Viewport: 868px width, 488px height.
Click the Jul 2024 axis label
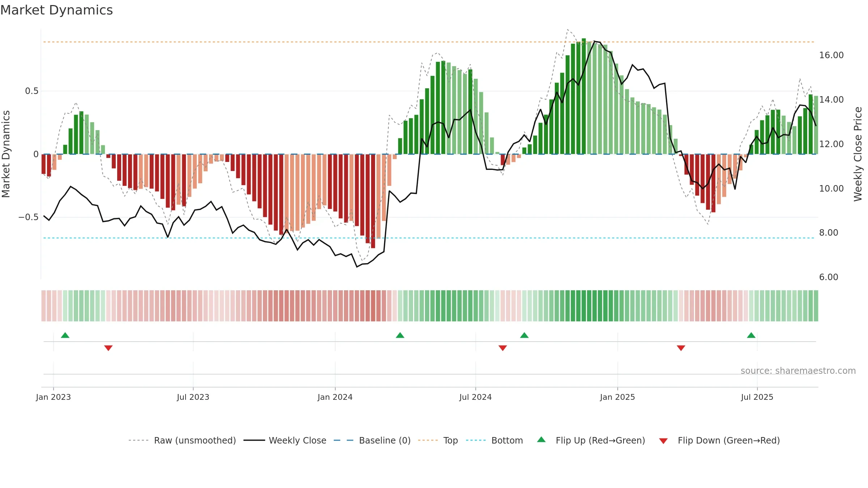pos(476,397)
